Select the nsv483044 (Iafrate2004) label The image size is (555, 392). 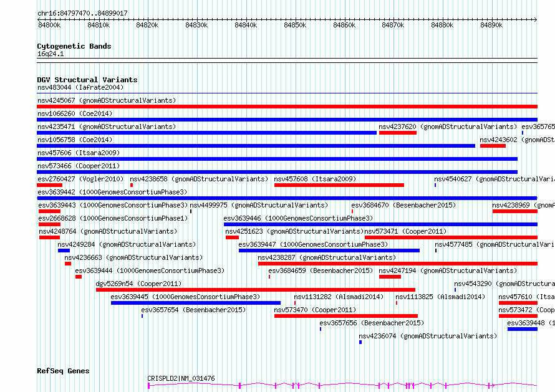[80, 87]
